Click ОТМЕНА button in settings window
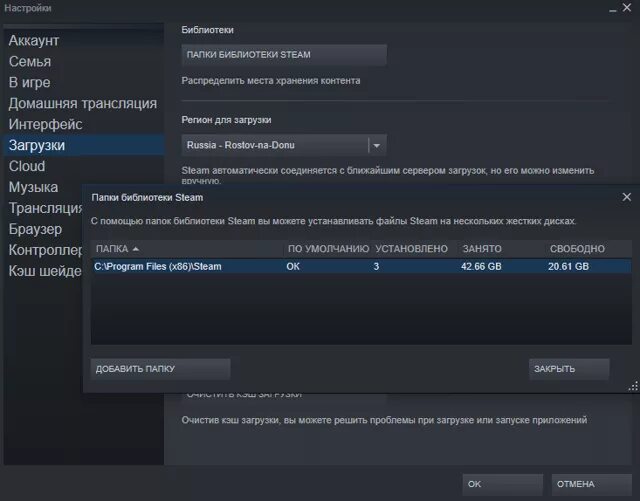Image resolution: width=640 pixels, height=501 pixels. [592, 484]
